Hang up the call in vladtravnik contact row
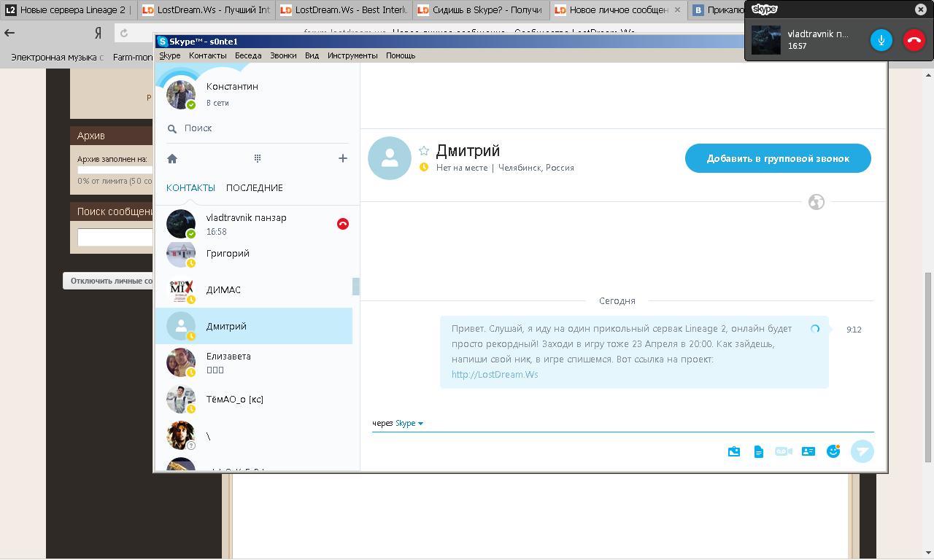This screenshot has width=934, height=560. [343, 224]
